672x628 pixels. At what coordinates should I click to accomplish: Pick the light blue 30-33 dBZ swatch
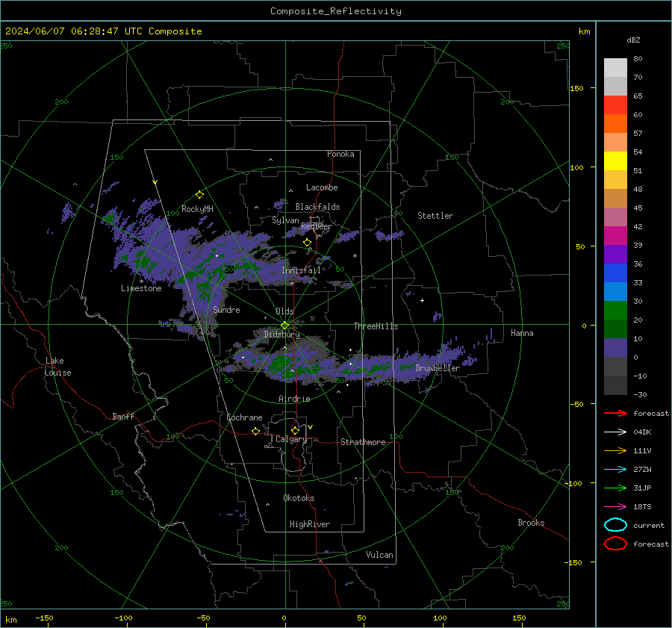pos(615,292)
